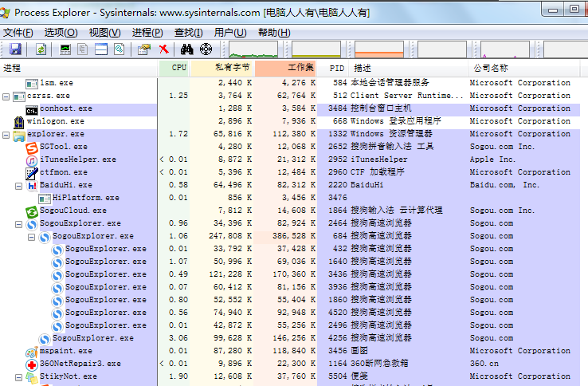Click PID 3476 in the HiPlatform.exe row
Image resolution: width=588 pixels, height=386 pixels.
[x=338, y=198]
